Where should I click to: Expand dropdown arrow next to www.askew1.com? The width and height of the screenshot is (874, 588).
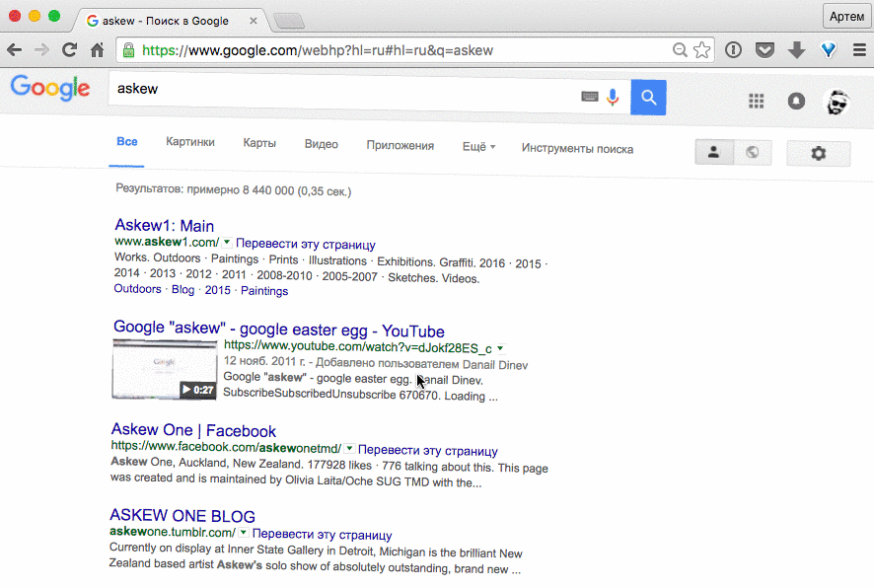[227, 243]
